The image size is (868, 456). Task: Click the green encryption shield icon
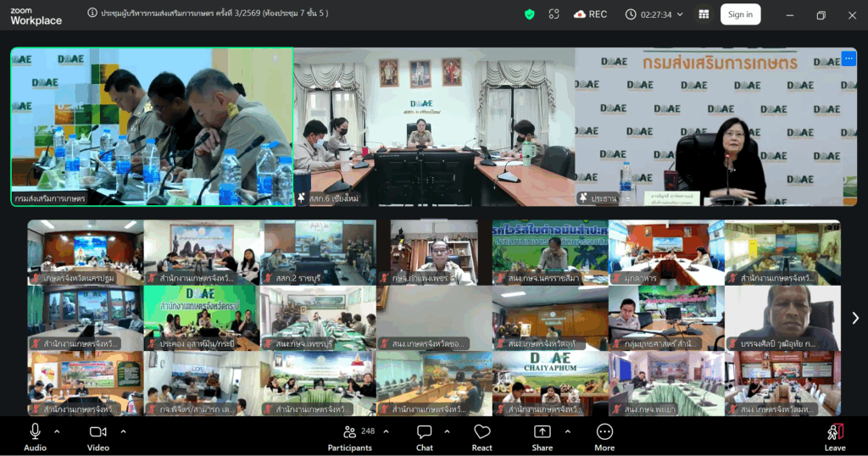[530, 14]
